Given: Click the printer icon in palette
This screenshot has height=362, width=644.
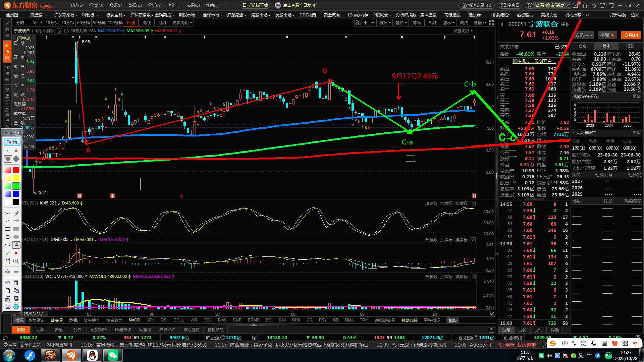Looking at the screenshot, I should tap(8, 299).
